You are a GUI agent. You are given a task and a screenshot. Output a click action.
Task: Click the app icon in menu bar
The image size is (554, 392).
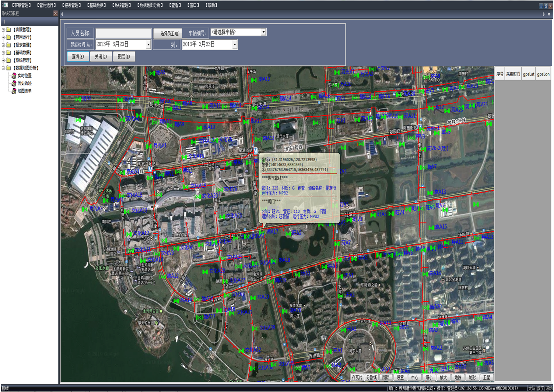[x=5, y=5]
